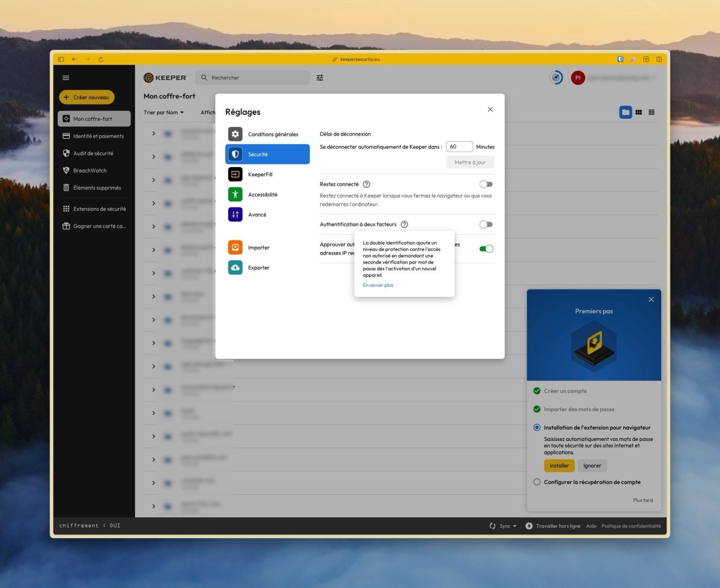Expand the first vault folder chevron

tap(153, 133)
